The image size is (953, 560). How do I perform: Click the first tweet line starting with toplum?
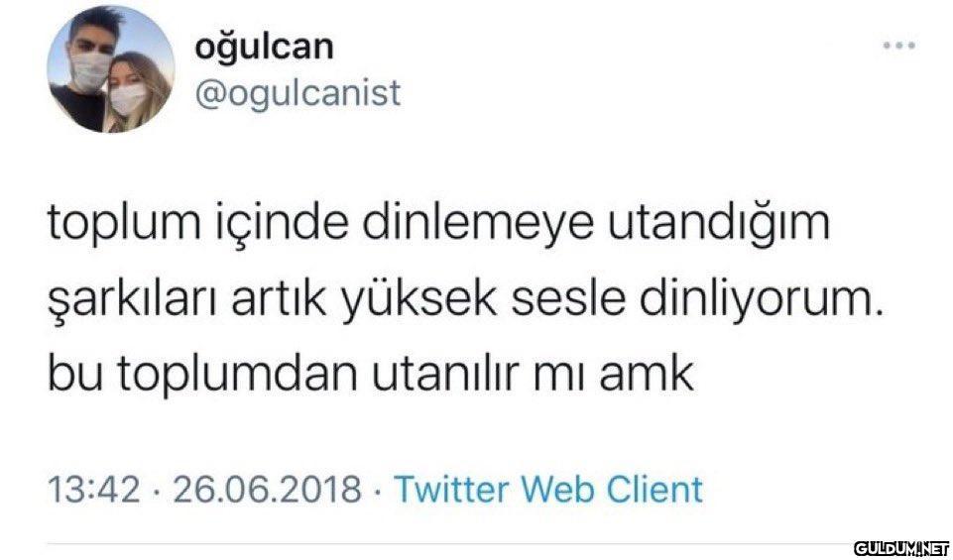[x=438, y=224]
